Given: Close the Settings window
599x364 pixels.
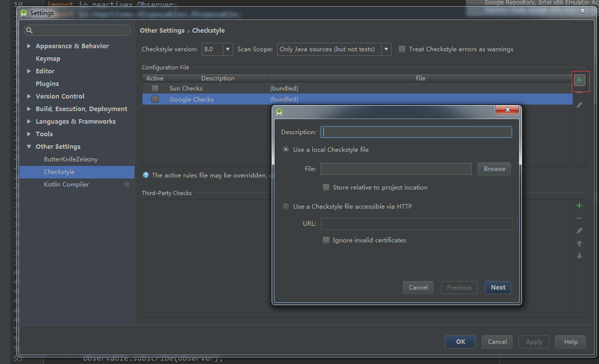Looking at the screenshot, I should coord(582,11).
